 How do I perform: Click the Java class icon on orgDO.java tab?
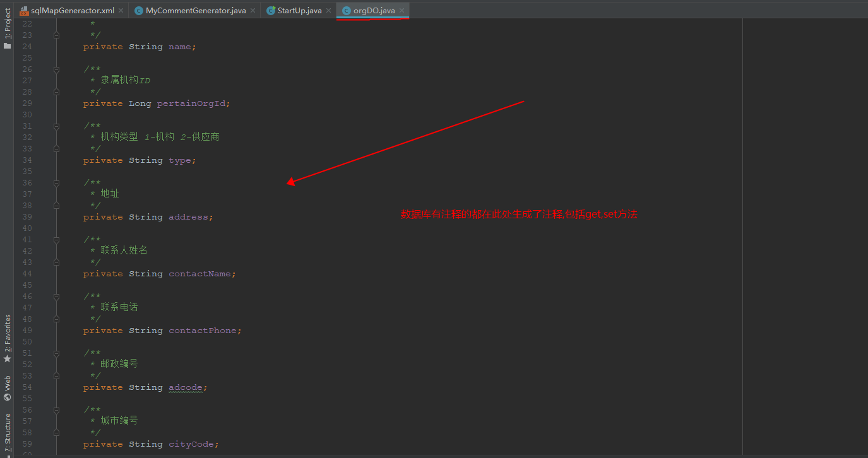click(346, 10)
